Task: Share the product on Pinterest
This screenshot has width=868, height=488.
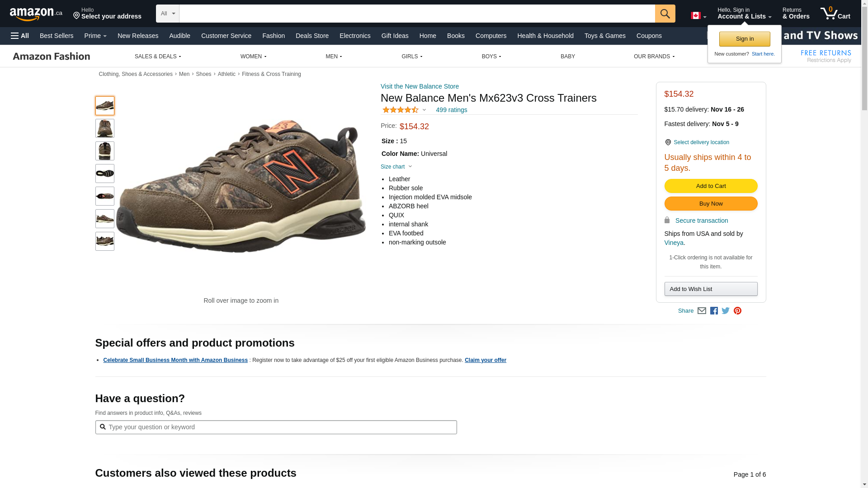Action: point(737,311)
